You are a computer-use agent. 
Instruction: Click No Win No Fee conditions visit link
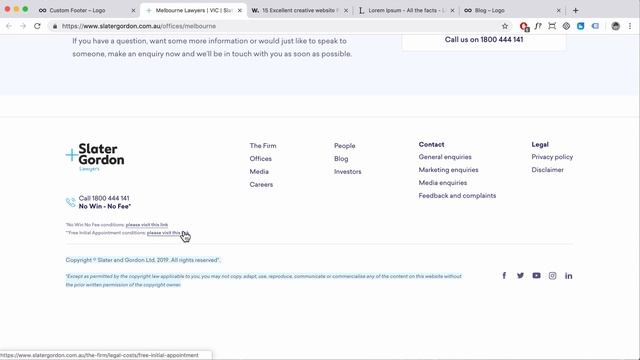[147, 225]
